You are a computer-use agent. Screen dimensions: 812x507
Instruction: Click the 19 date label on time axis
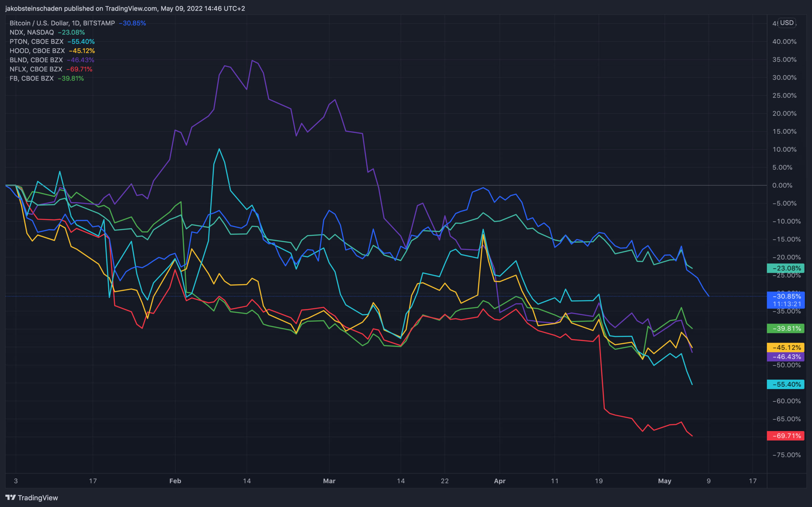click(599, 481)
